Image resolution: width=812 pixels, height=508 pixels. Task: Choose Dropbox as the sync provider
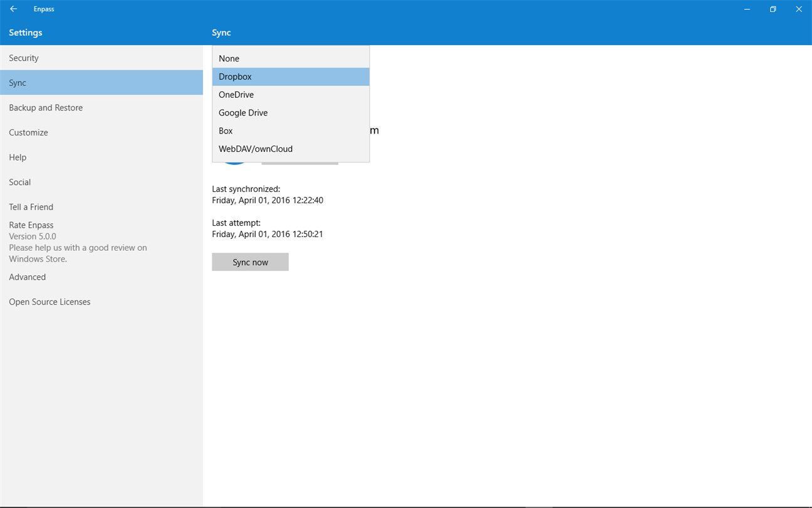[x=291, y=77]
